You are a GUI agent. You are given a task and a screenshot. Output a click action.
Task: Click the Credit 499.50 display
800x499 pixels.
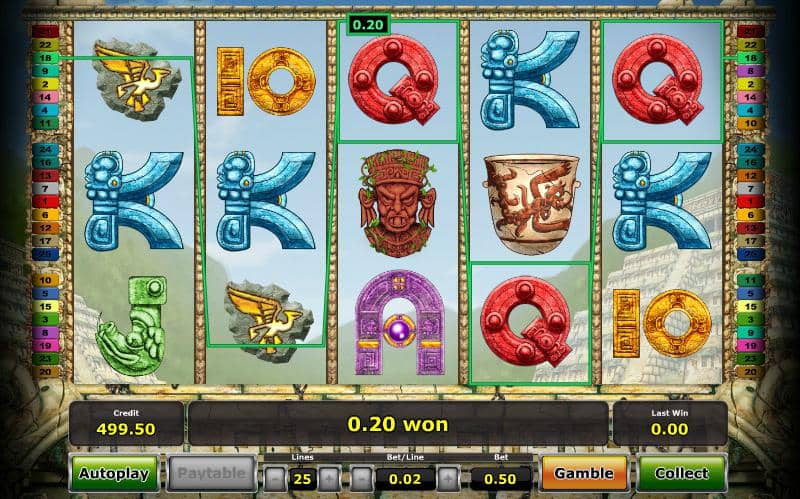[x=126, y=423]
